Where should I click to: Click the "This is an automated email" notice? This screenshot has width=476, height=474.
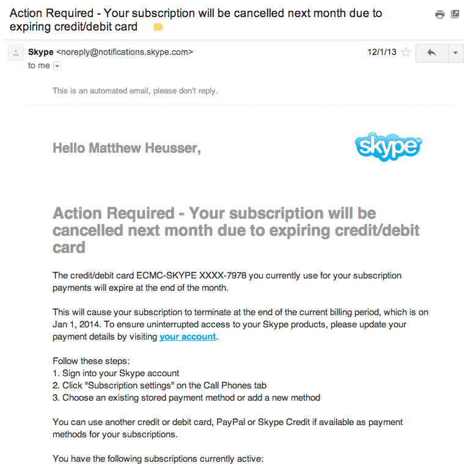click(135, 91)
